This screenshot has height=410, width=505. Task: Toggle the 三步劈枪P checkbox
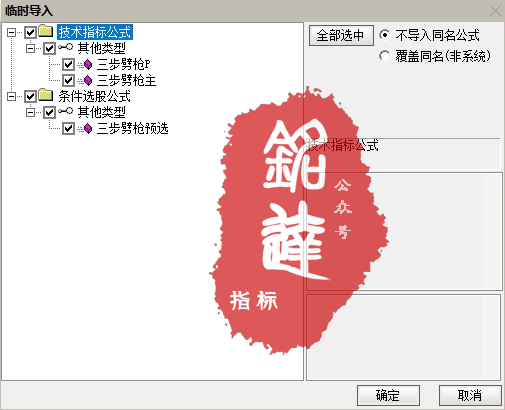click(68, 64)
